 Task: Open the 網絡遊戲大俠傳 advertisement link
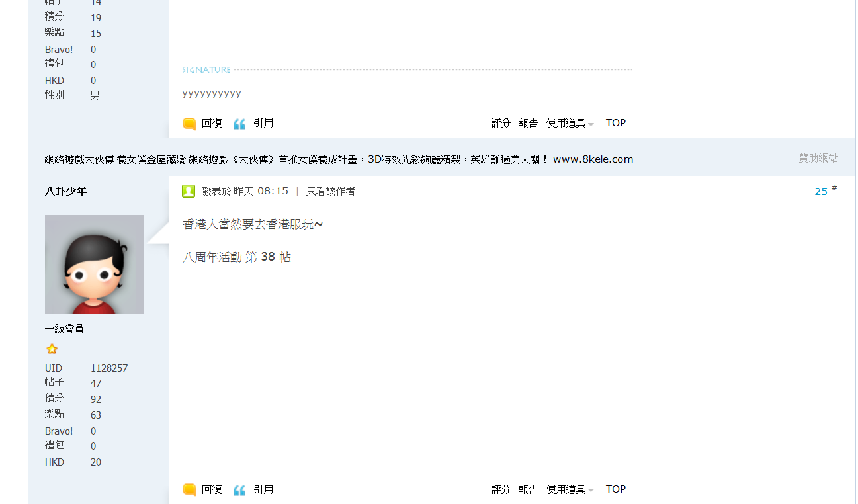[339, 159]
